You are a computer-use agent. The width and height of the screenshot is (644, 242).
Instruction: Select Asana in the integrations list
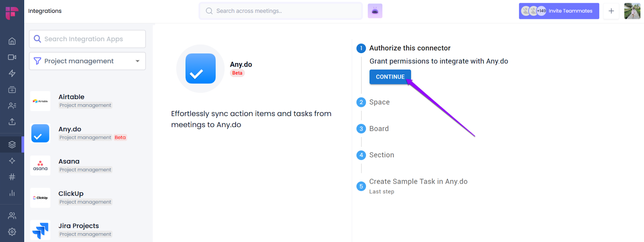[87, 165]
